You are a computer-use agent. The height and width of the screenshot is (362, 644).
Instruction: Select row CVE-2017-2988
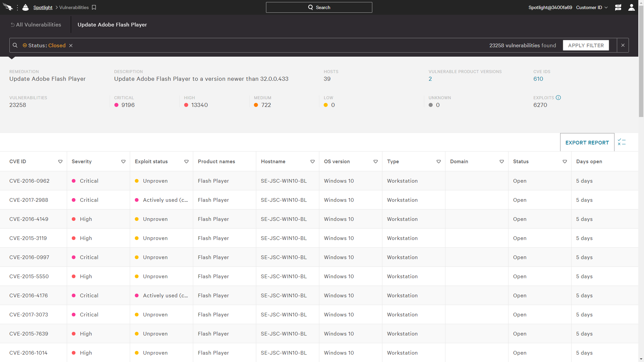(x=319, y=200)
